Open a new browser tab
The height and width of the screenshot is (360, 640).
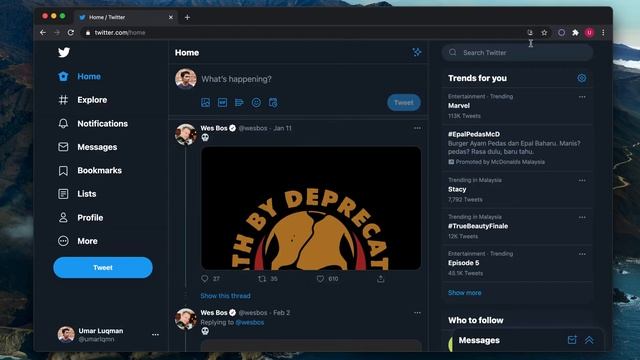[187, 17]
